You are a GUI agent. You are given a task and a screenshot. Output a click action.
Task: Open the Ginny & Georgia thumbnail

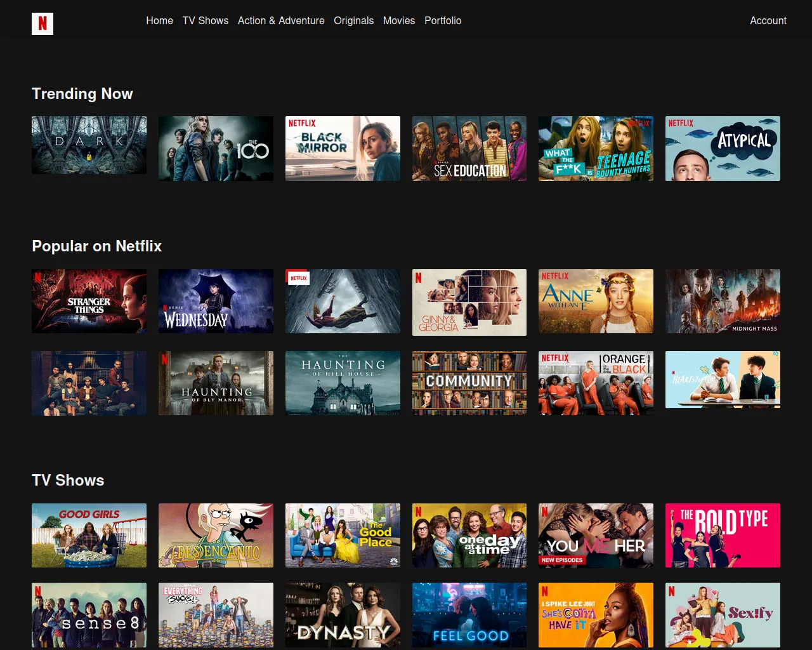pos(469,302)
